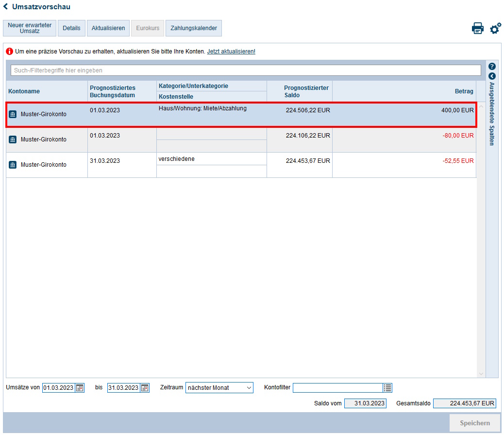The height and width of the screenshot is (435, 504).
Task: Open calendar picker for start date
Action: [80, 388]
